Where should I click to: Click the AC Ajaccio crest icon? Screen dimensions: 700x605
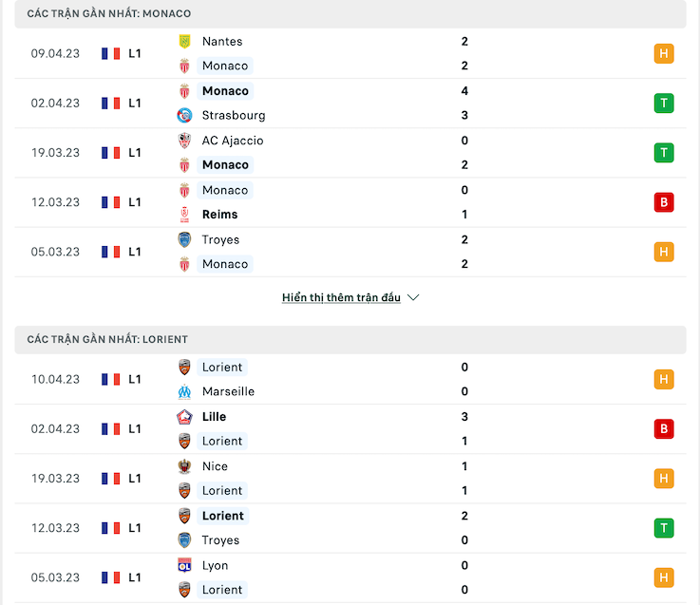point(184,141)
